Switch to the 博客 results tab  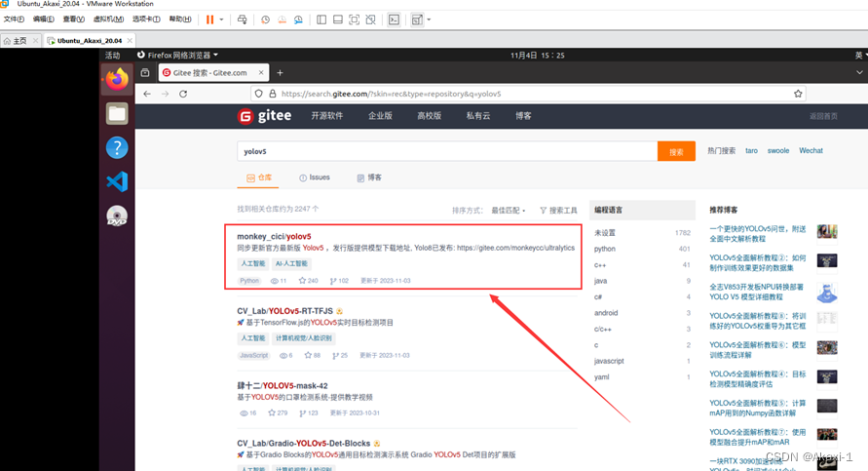[369, 177]
